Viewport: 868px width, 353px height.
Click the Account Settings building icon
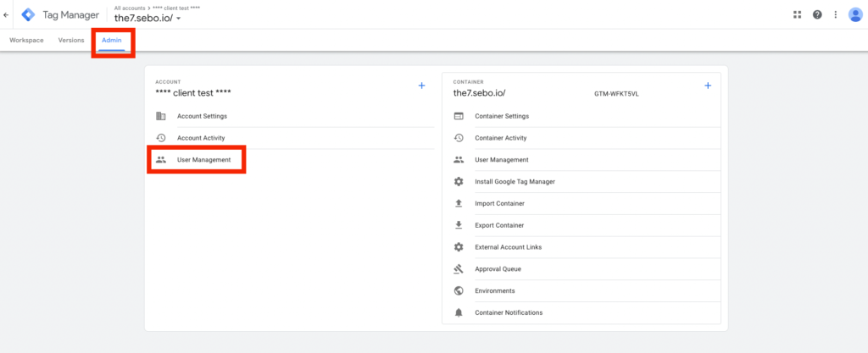point(161,116)
